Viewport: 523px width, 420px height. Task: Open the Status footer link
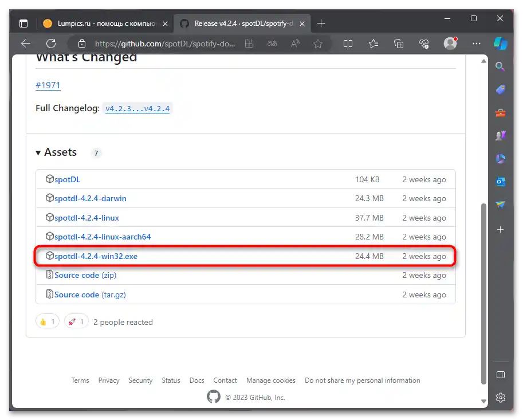click(171, 380)
